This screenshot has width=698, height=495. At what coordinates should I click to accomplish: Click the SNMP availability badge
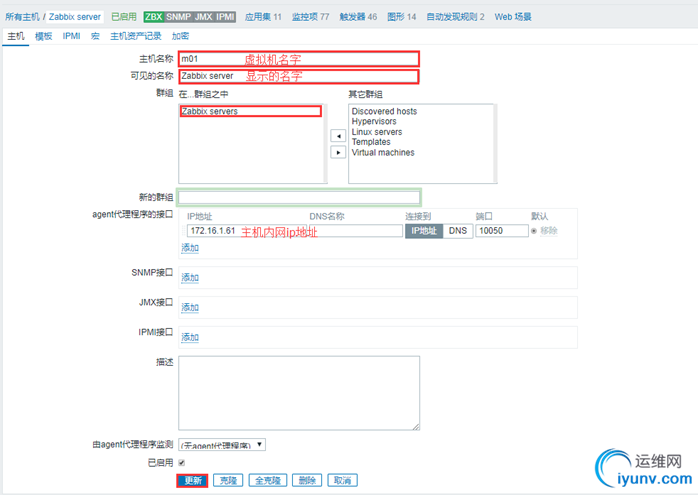point(179,17)
